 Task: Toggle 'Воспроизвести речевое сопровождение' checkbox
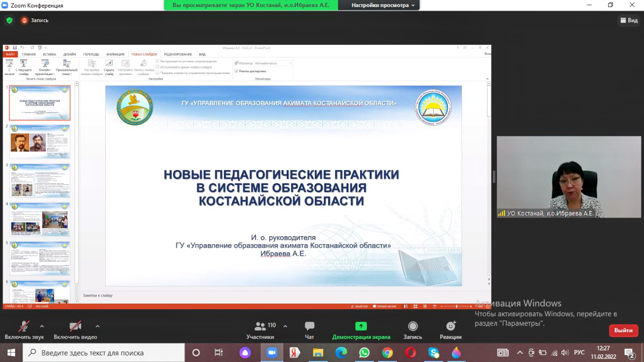[x=157, y=61]
